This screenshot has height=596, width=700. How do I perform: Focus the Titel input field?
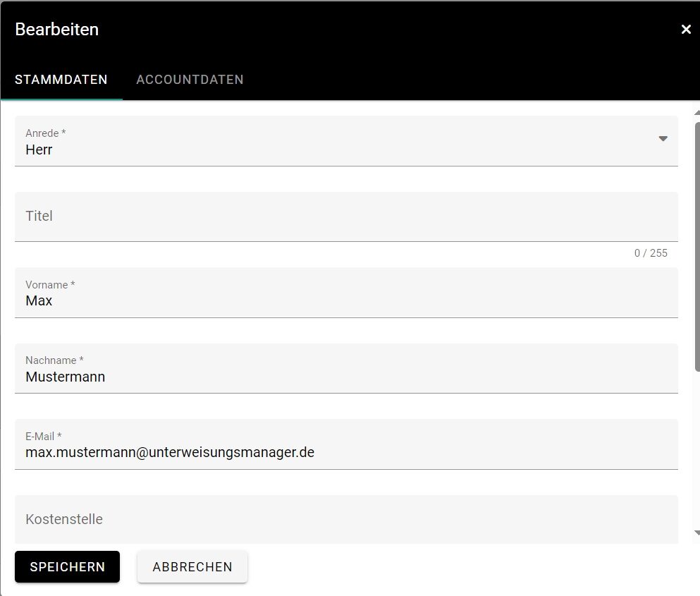pos(345,217)
